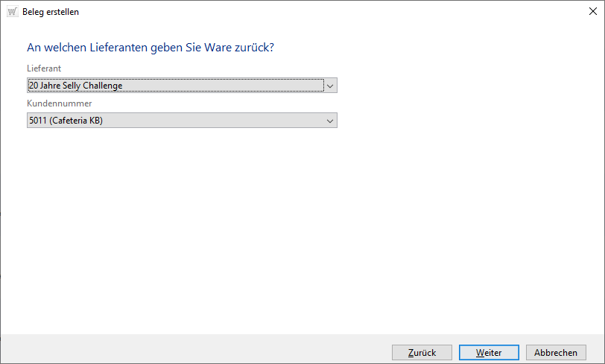Click the blank area right of the Lieferant dropdown
The height and width of the screenshot is (364, 605).
coord(462,86)
